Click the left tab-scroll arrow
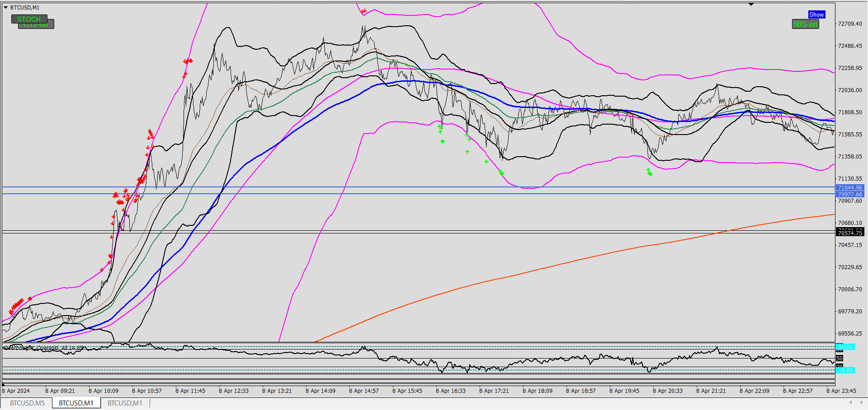Screen dimensions: 868x410 click(x=850, y=402)
